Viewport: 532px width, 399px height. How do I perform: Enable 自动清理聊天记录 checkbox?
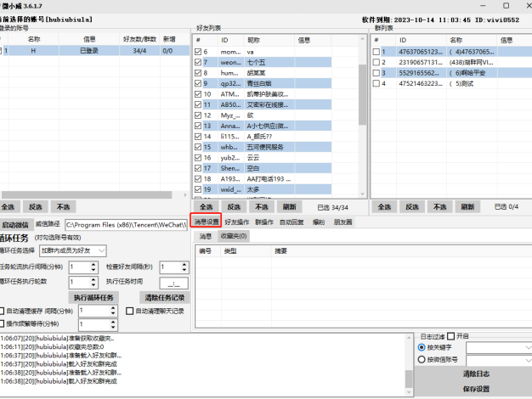point(129,312)
